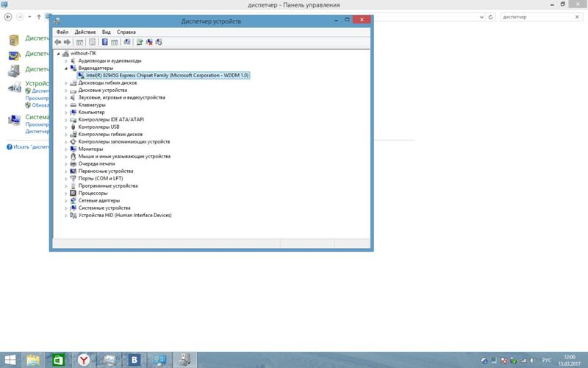
Task: Click the Искать "диспет..." help link
Action: [x=32, y=146]
